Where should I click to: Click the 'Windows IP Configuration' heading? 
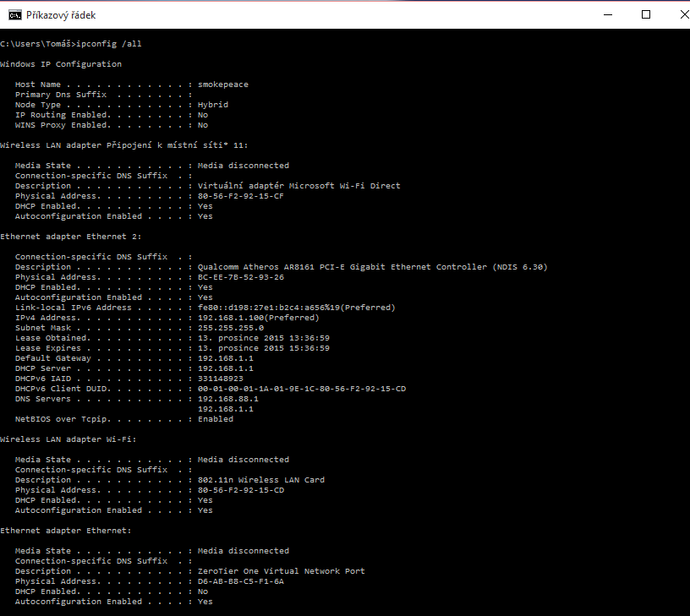[x=61, y=64]
